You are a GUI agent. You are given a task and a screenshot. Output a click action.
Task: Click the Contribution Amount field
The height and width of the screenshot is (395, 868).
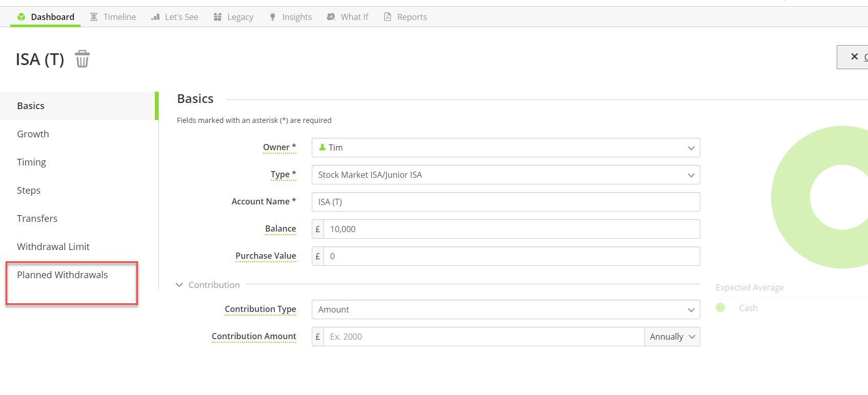click(x=484, y=337)
